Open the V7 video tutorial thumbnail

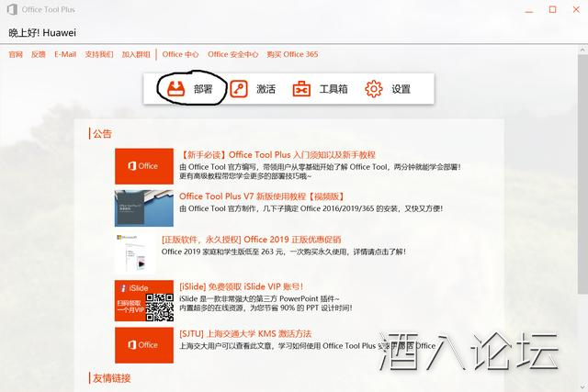pos(144,208)
